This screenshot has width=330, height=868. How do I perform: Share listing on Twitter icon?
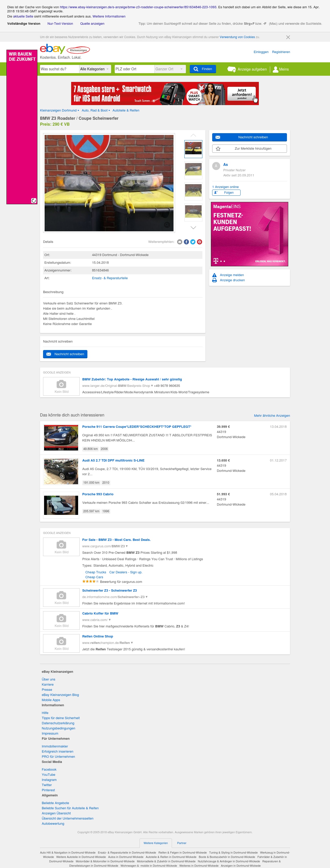coord(193,242)
